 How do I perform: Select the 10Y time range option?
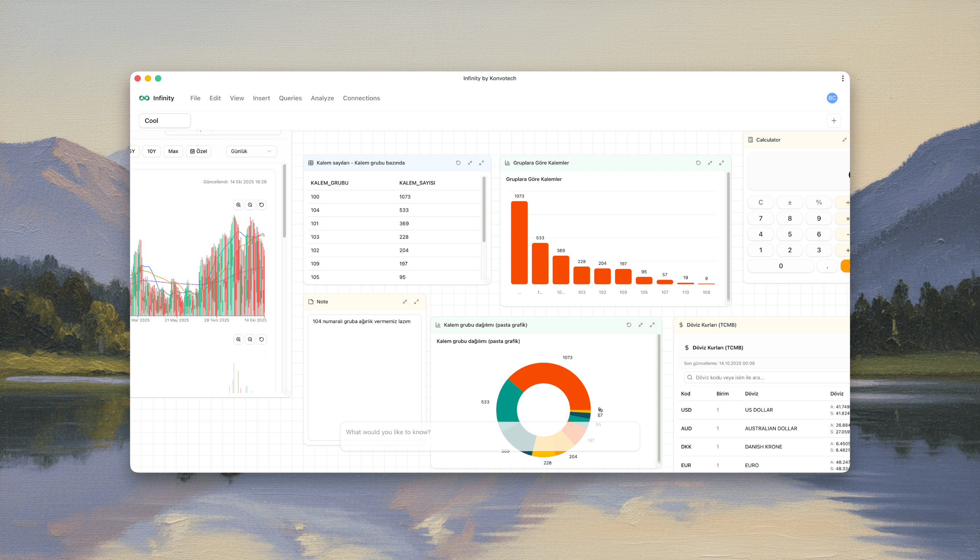[152, 151]
